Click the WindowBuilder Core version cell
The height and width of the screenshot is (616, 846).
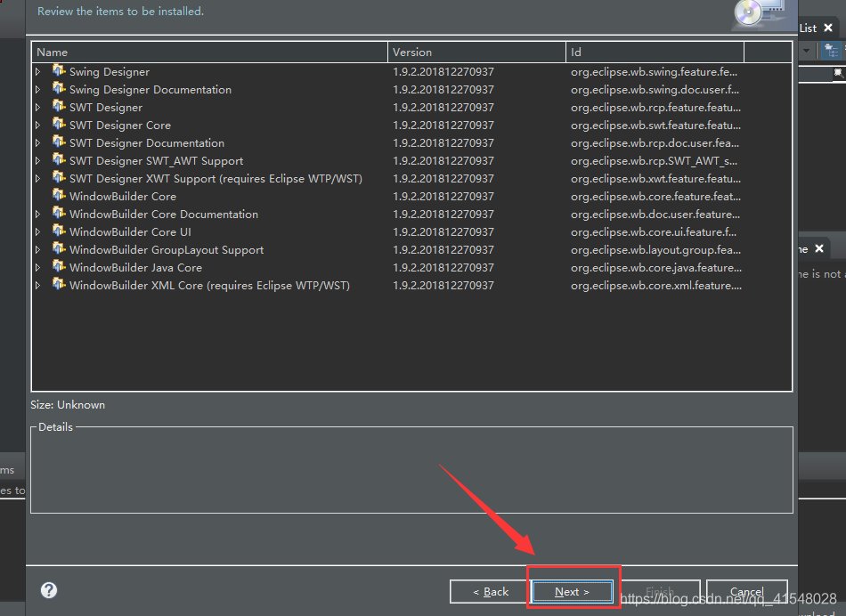[x=443, y=197]
